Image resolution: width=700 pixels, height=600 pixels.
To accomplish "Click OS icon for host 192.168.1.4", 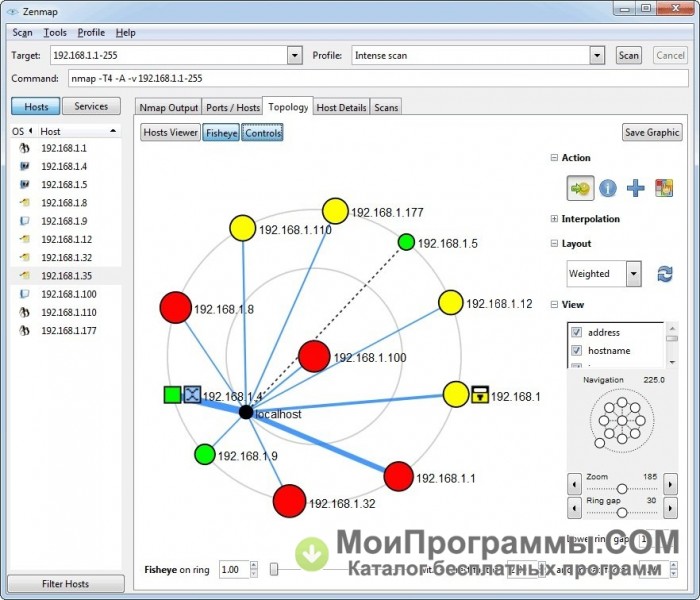I will click(x=25, y=167).
